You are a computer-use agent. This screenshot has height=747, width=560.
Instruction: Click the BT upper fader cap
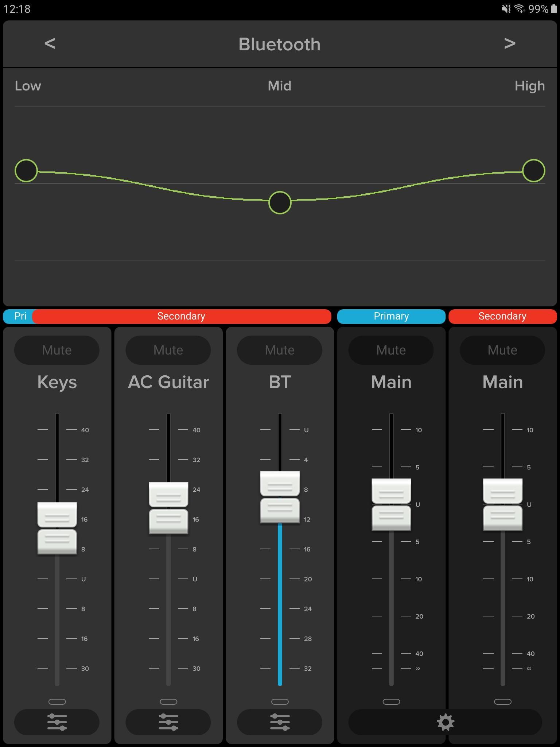pos(280,483)
